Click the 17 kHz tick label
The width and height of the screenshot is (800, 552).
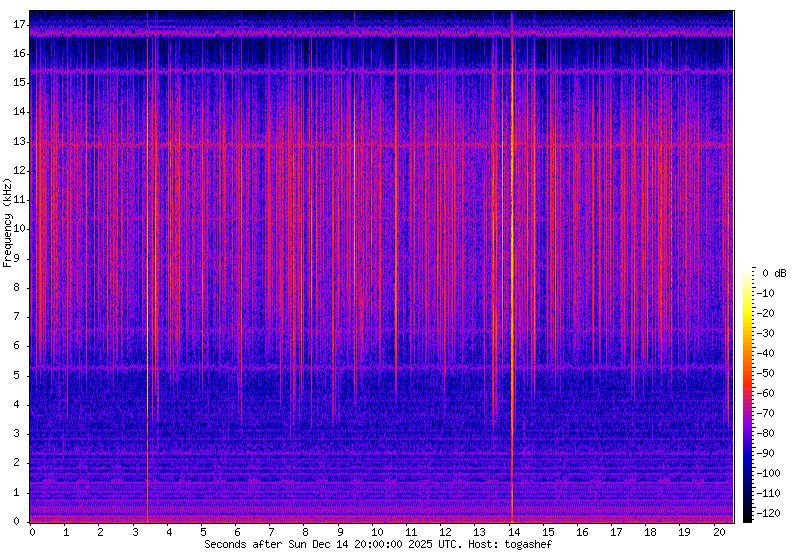point(20,24)
